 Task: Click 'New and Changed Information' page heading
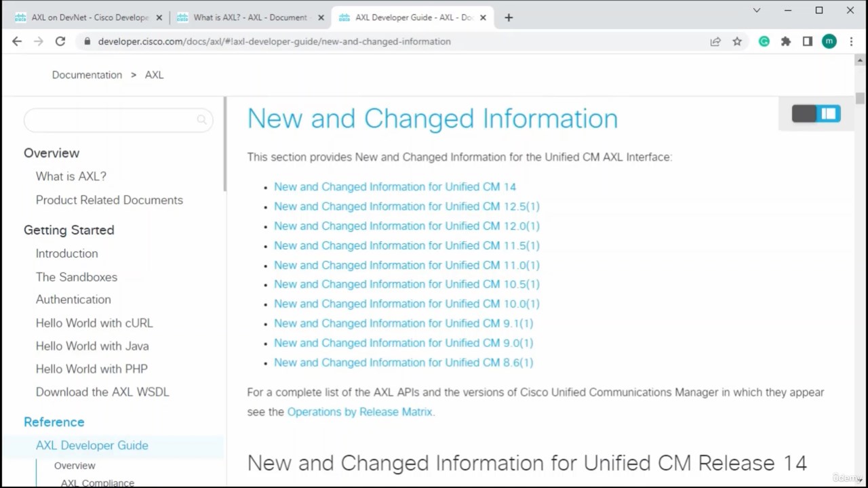click(x=433, y=119)
